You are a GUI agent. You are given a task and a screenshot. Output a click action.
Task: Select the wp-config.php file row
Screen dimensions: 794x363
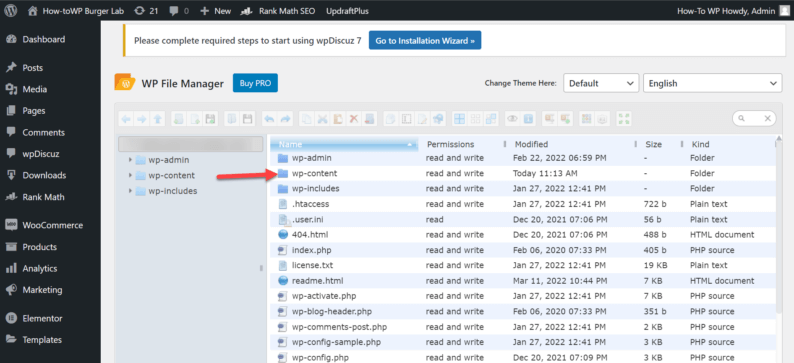click(522, 357)
